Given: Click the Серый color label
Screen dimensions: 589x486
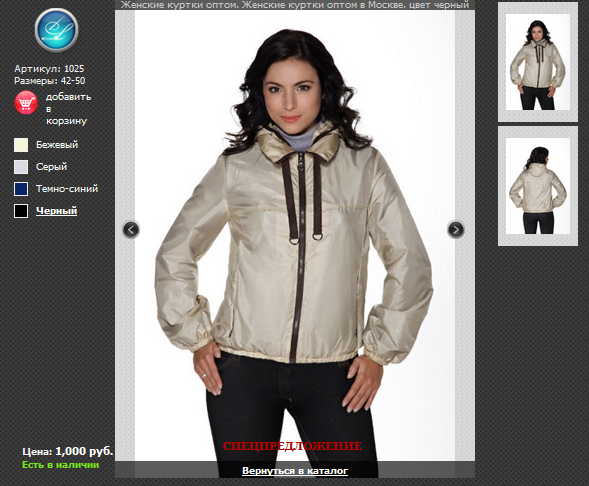Looking at the screenshot, I should click(x=51, y=167).
